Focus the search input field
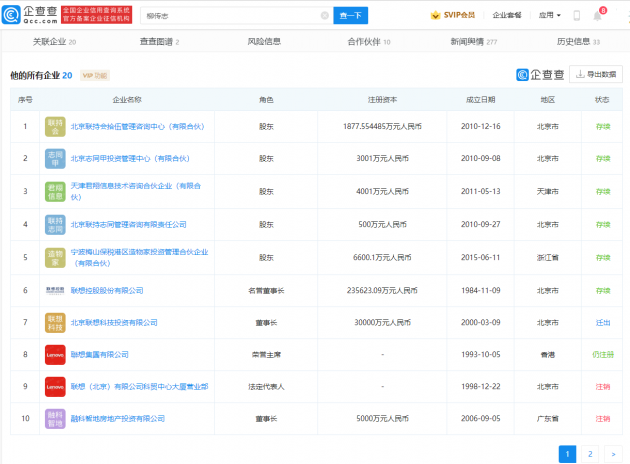Viewport: 630px width, 464px height. click(x=230, y=16)
